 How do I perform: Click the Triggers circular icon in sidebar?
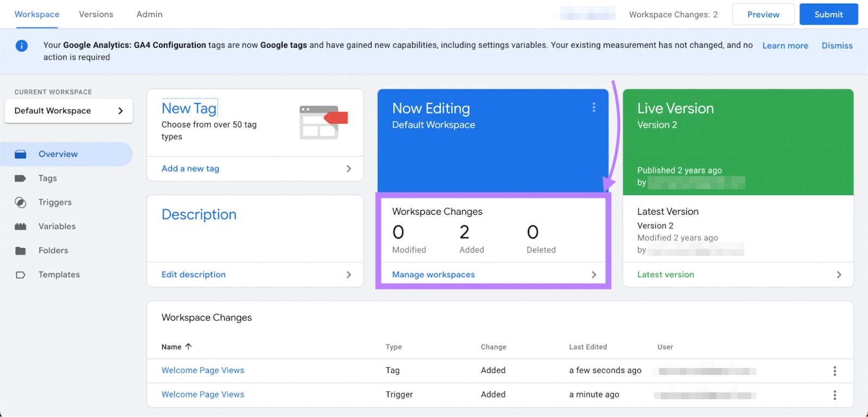pyautogui.click(x=21, y=203)
